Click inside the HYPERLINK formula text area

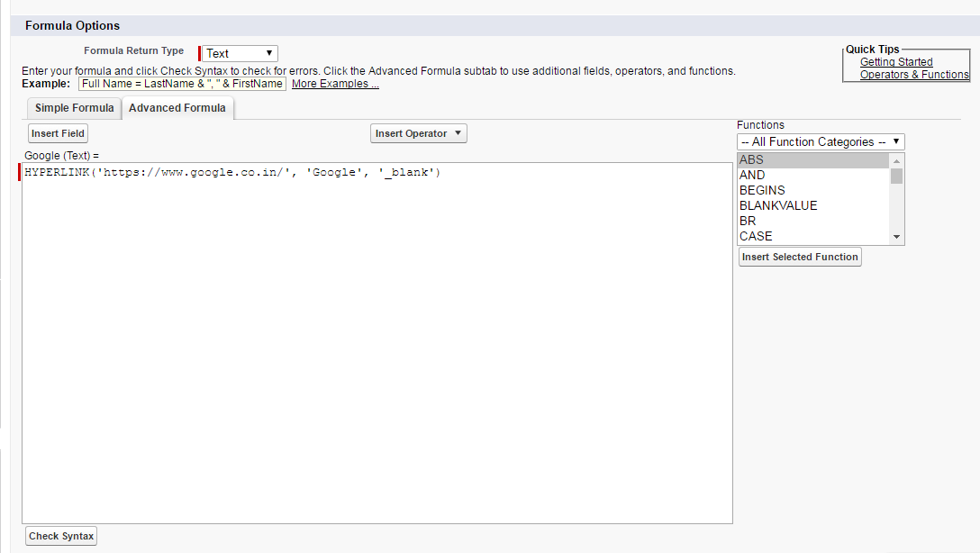[377, 343]
